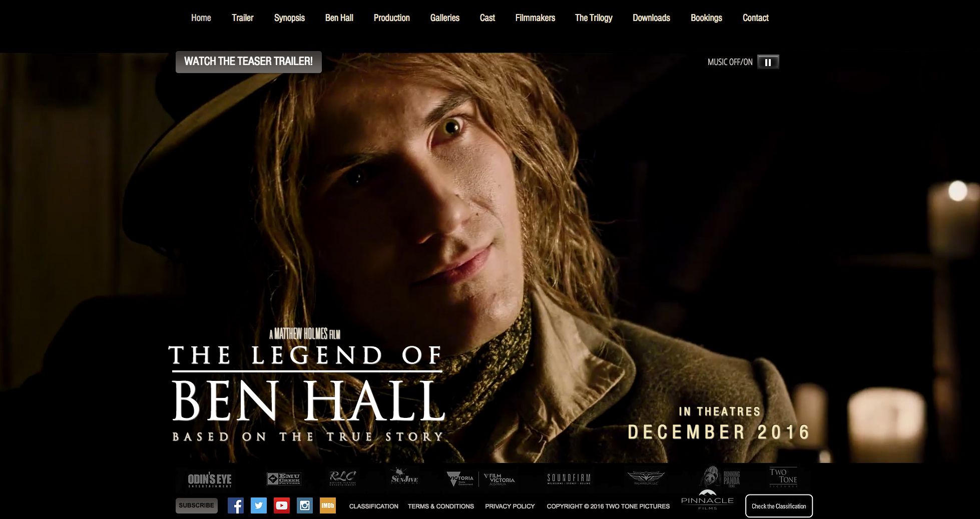This screenshot has height=519, width=980.
Task: Click the Film Victoria Australia logo
Action: pyautogui.click(x=500, y=479)
